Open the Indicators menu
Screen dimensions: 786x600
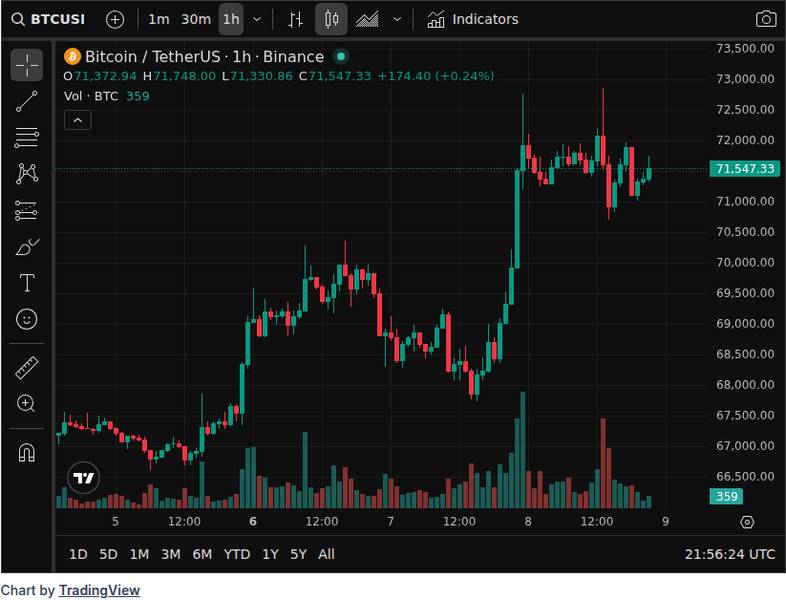(x=473, y=20)
